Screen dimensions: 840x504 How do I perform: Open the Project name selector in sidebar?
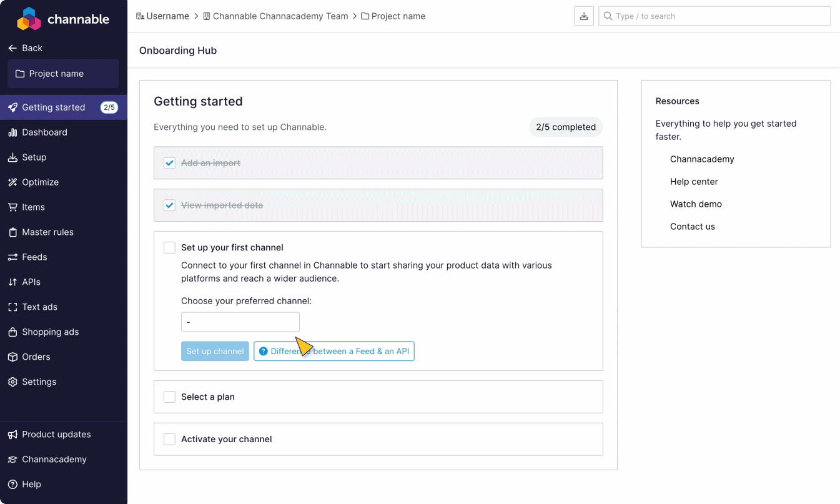(63, 74)
